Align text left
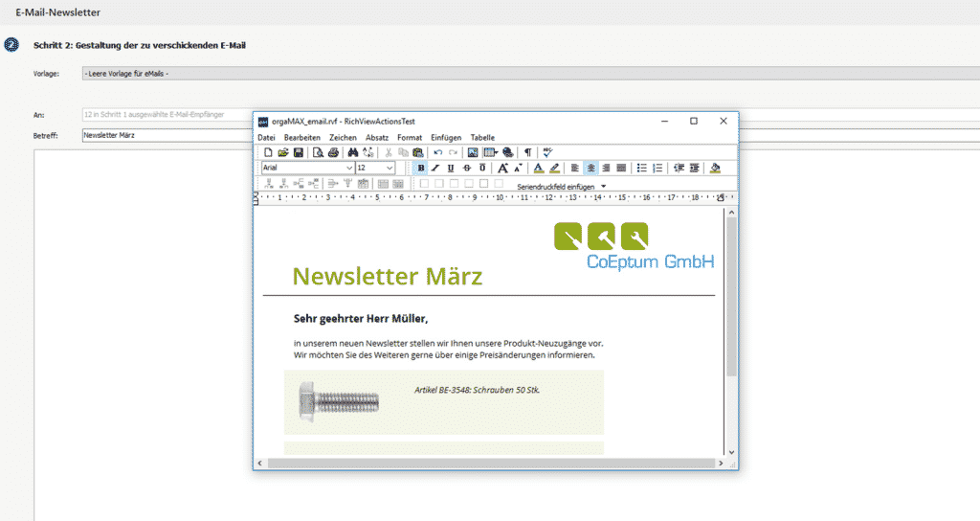Image resolution: width=980 pixels, height=521 pixels. click(575, 169)
